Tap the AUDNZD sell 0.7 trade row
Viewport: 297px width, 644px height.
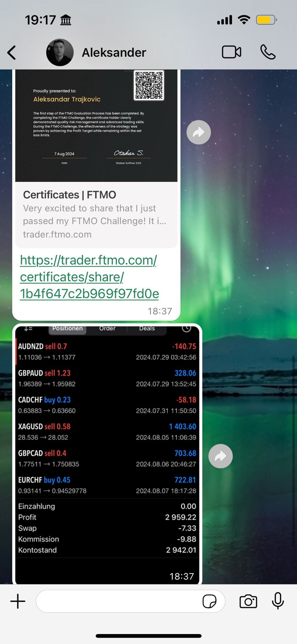[107, 352]
